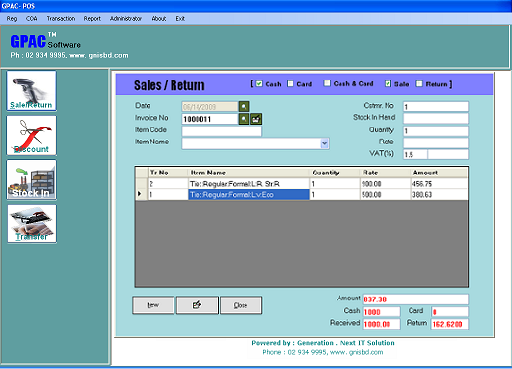Viewport: 512px width, 369px height.
Task: Click the edit icon beside Invoice No
Action: pos(256,119)
